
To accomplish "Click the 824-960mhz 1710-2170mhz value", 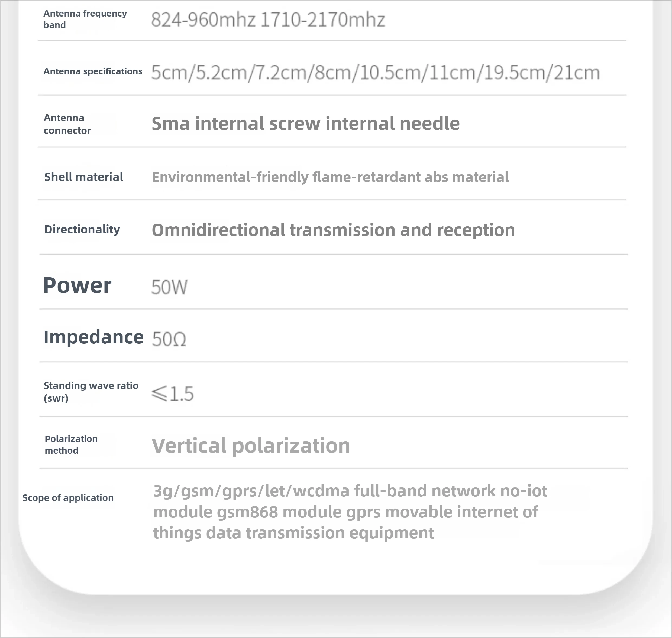I will pyautogui.click(x=268, y=20).
